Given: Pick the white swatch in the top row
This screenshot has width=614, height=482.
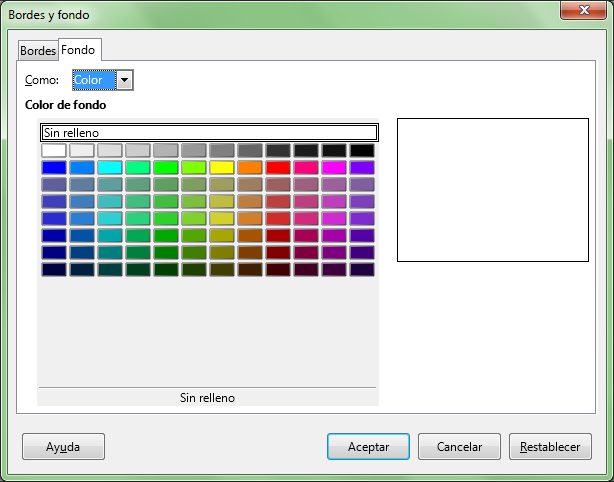Looking at the screenshot, I should coord(54,150).
